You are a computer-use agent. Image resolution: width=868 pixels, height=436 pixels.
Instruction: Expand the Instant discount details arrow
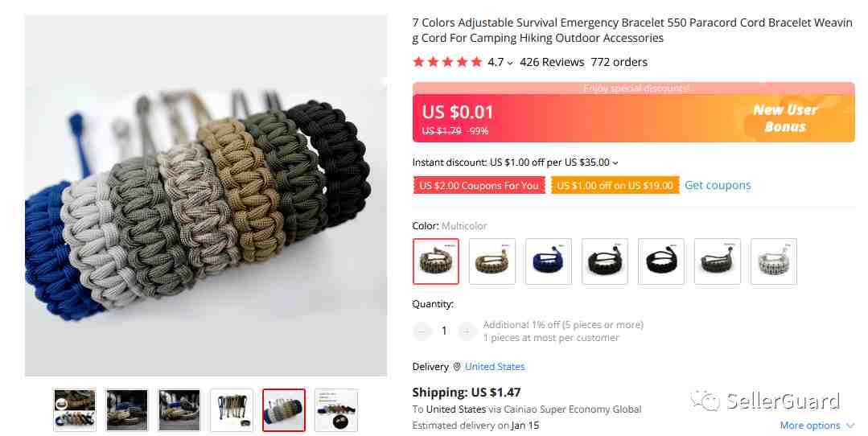click(x=615, y=162)
